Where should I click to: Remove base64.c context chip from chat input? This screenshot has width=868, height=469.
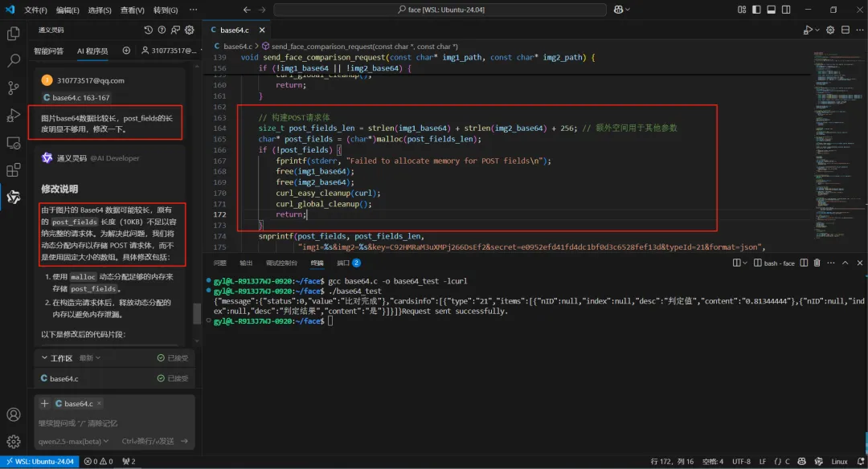click(x=99, y=403)
